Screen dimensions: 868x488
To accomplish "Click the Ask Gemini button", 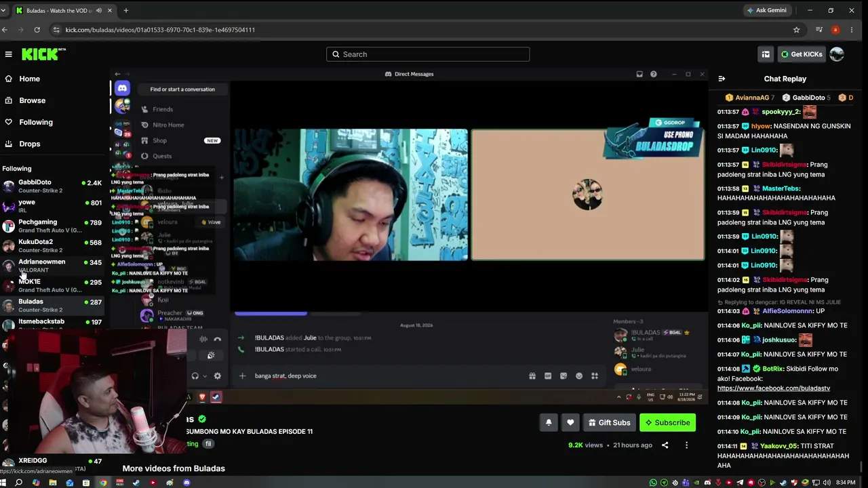I will pyautogui.click(x=766, y=10).
